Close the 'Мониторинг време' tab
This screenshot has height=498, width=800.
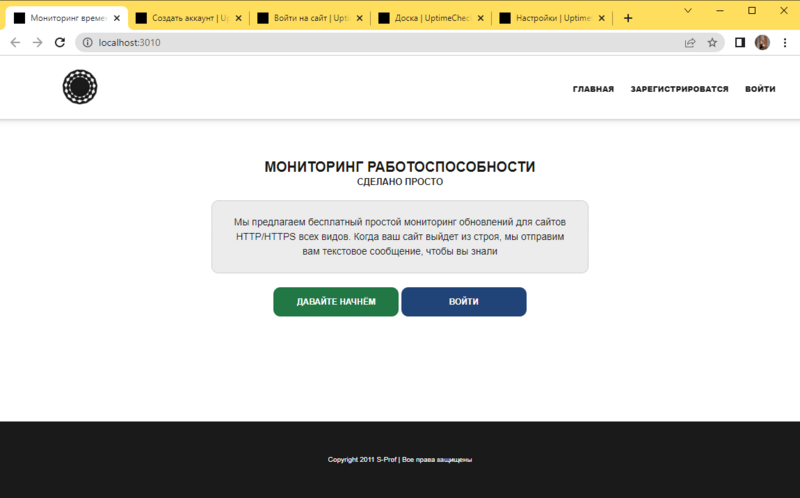(x=117, y=18)
